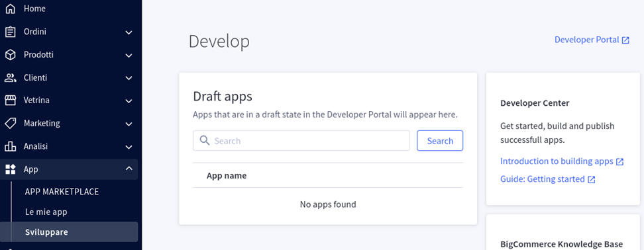The image size is (644, 250).
Task: Expand the Marketing menu chevron
Action: click(129, 124)
